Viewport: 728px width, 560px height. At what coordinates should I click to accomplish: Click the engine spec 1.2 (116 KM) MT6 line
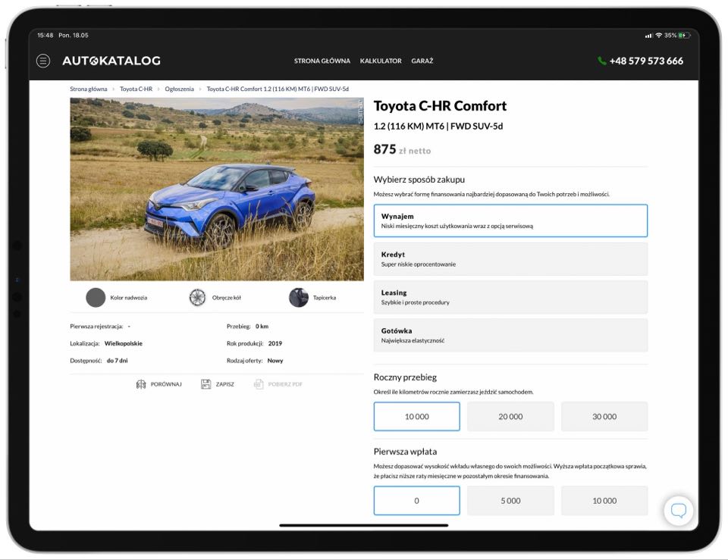[438, 127]
